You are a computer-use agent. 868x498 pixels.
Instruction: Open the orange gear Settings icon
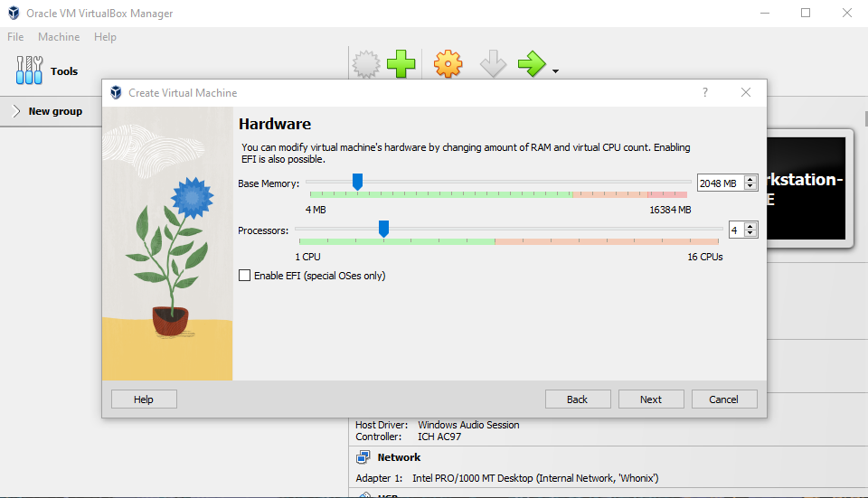point(448,64)
